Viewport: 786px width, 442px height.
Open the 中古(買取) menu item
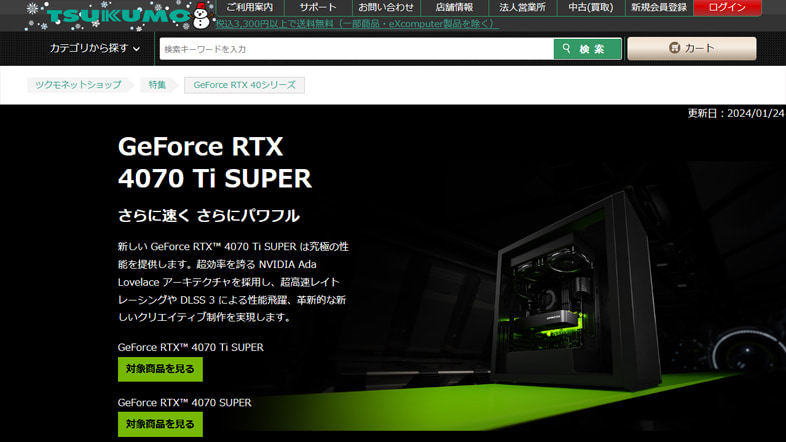click(591, 8)
